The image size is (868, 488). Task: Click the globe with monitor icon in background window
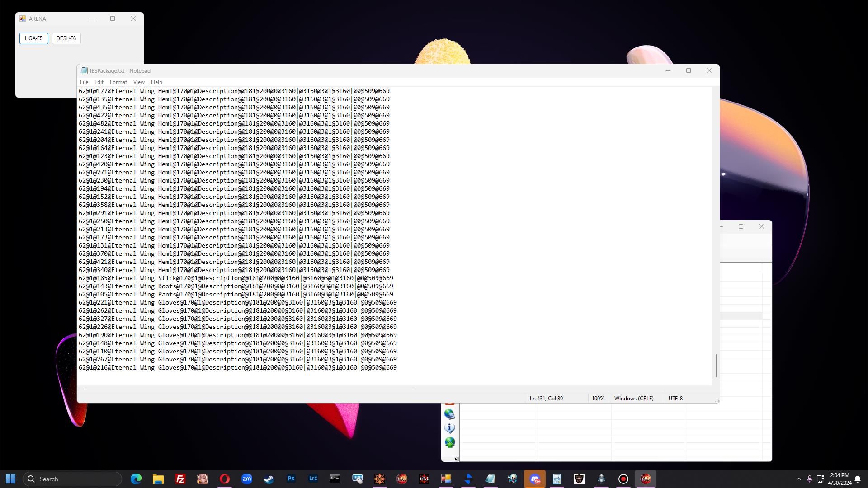(449, 414)
